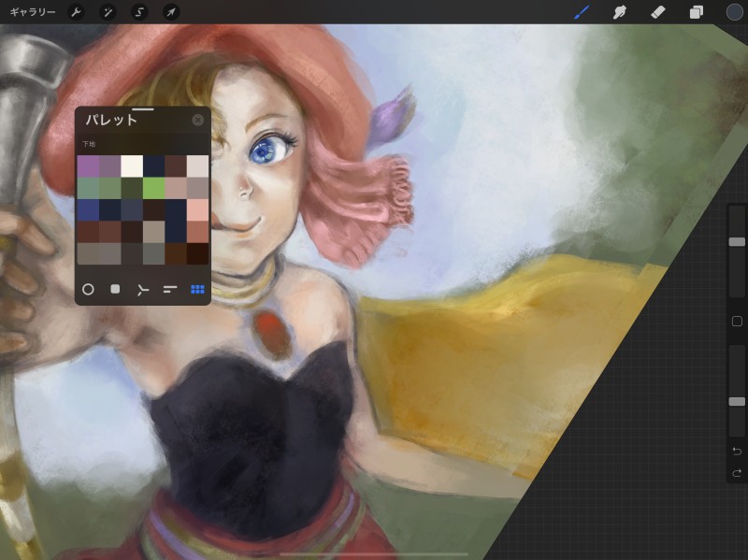Pick the dusty pink palette swatch
Screen dimensions: 748x560
click(176, 188)
